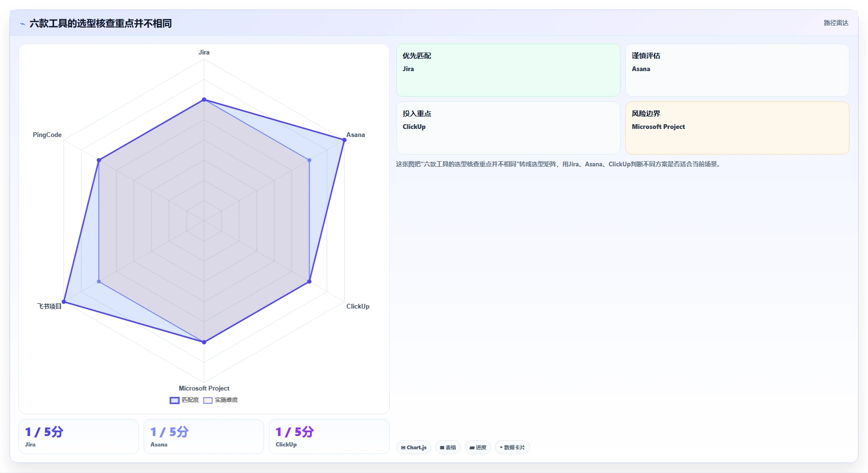Click the Jira axis label on the radar
Image resolution: width=868 pixels, height=473 pixels.
tap(204, 52)
